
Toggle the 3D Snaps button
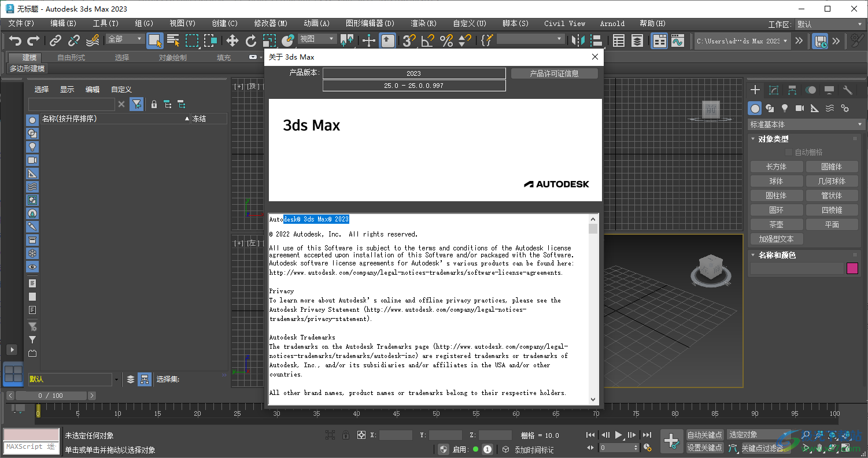coord(409,40)
